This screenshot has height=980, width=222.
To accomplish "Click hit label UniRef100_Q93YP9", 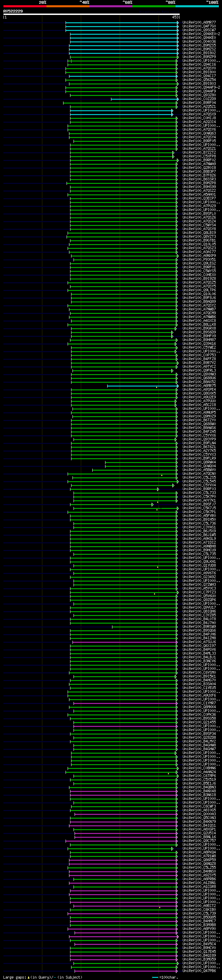I will click(199, 439).
